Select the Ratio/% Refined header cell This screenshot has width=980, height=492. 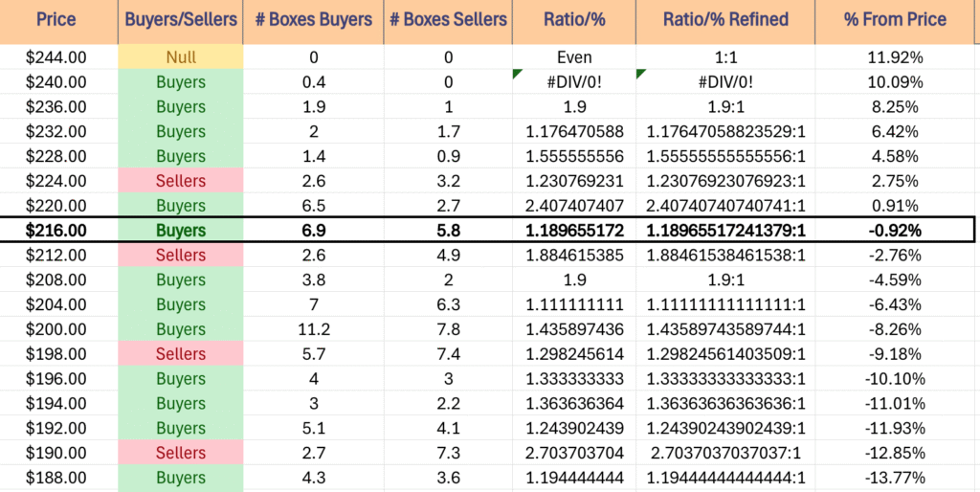click(725, 21)
